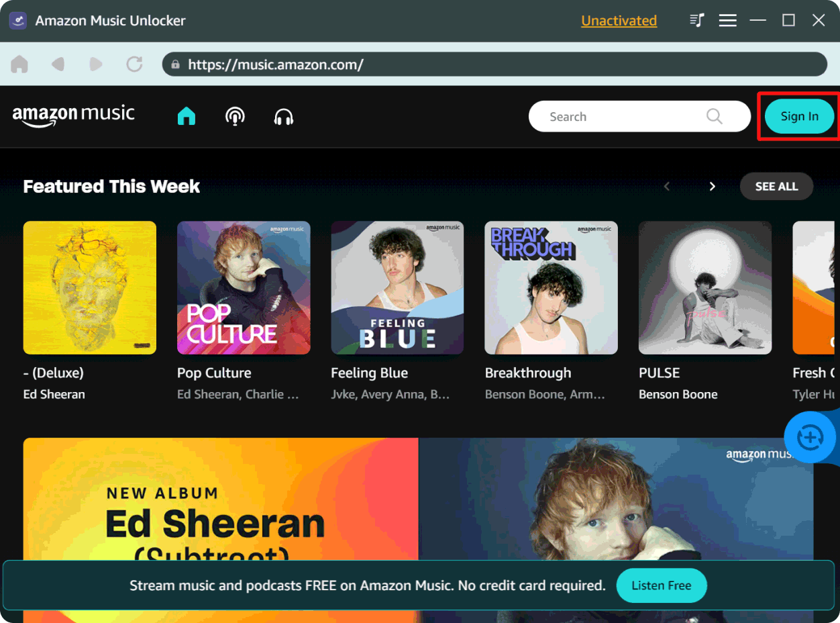Click the search magnifier icon
Screen dimensions: 840x623
715,117
